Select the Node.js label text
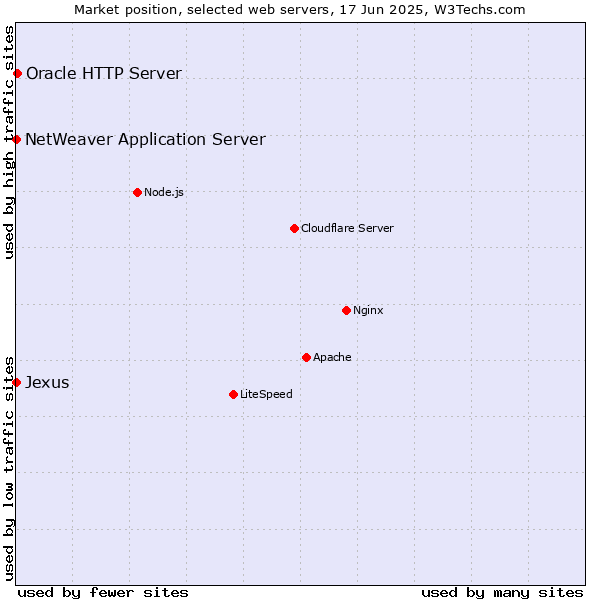The height and width of the screenshot is (600, 600). point(164,192)
